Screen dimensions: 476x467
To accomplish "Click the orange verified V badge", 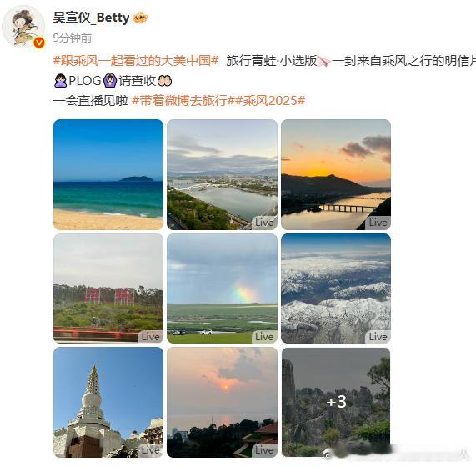I will coord(39,43).
